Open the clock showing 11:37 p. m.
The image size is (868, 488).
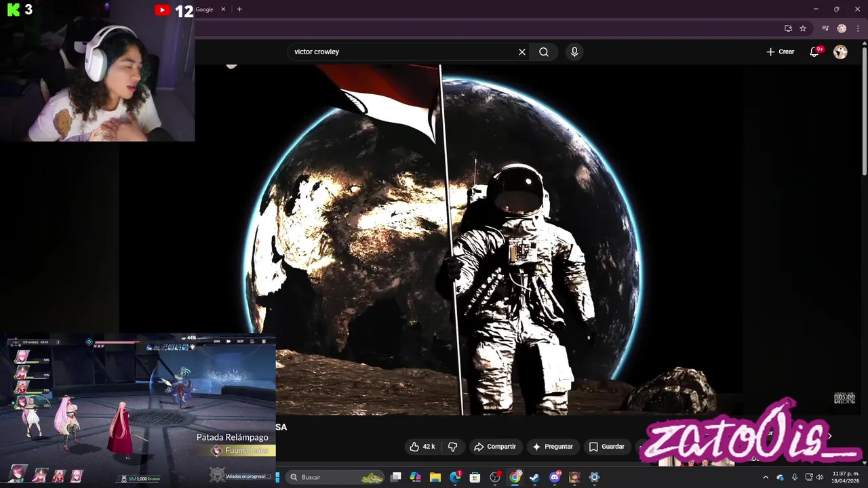845,477
